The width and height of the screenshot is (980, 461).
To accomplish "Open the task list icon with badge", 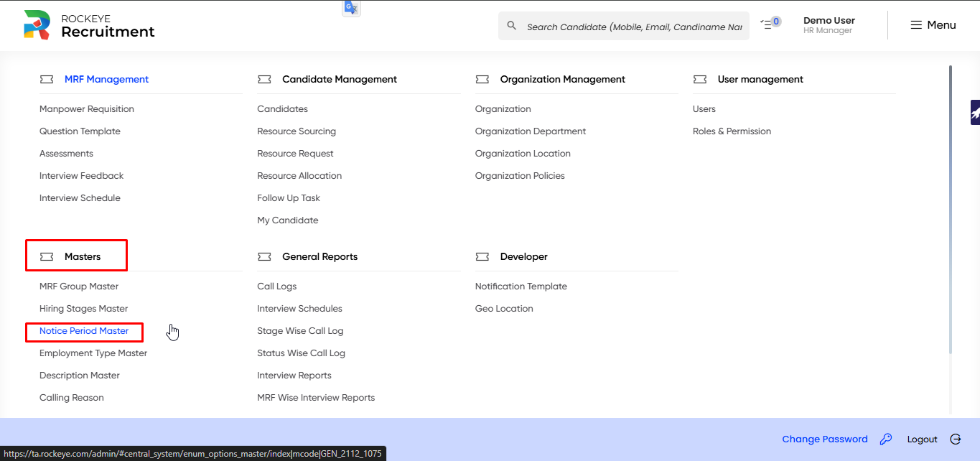I will pyautogui.click(x=770, y=24).
